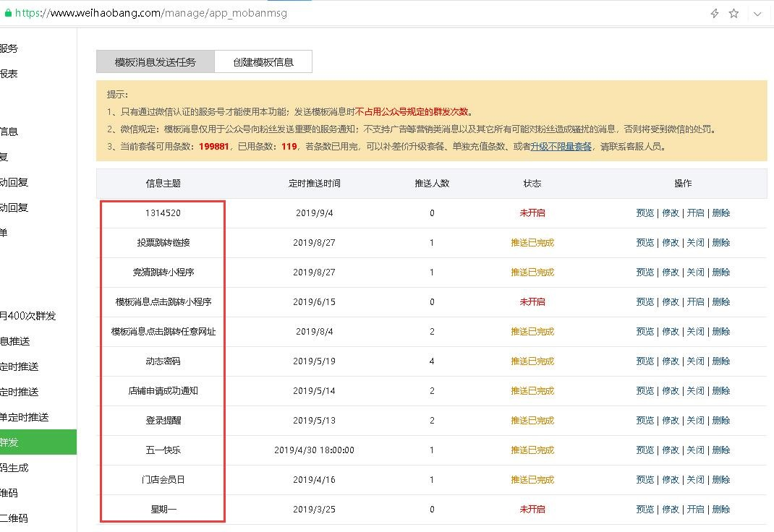This screenshot has width=774, height=532.
Task: Modify the 竞猜跳转小程序 row
Action: tap(671, 273)
